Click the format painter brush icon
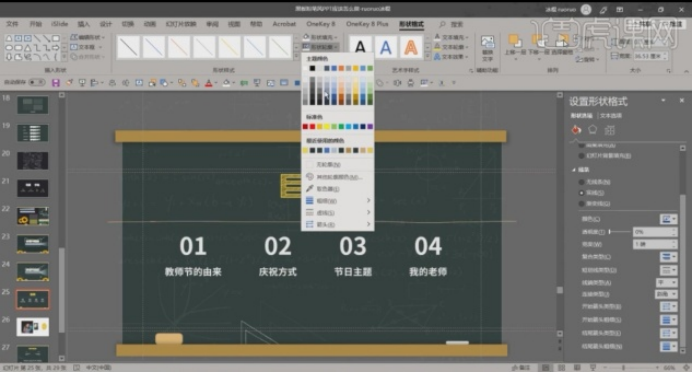 pos(69,83)
